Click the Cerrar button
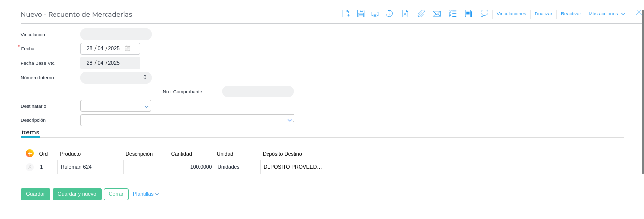Image resolution: width=644 pixels, height=219 pixels. click(116, 194)
